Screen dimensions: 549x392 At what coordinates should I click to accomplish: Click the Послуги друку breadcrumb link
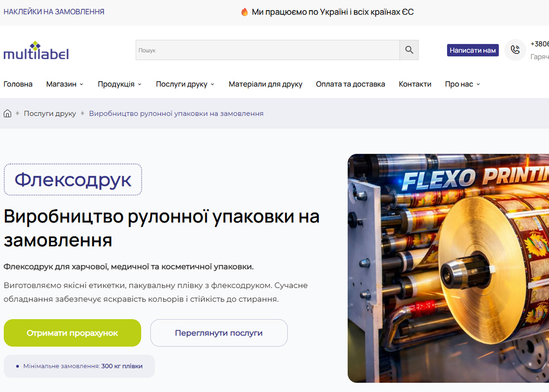[50, 114]
